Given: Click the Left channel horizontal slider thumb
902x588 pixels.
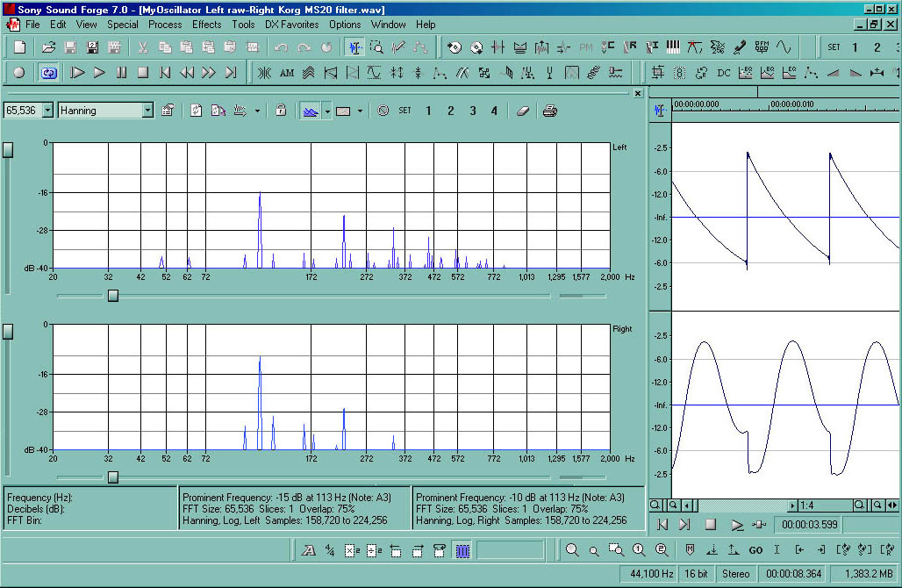Looking at the screenshot, I should (113, 296).
